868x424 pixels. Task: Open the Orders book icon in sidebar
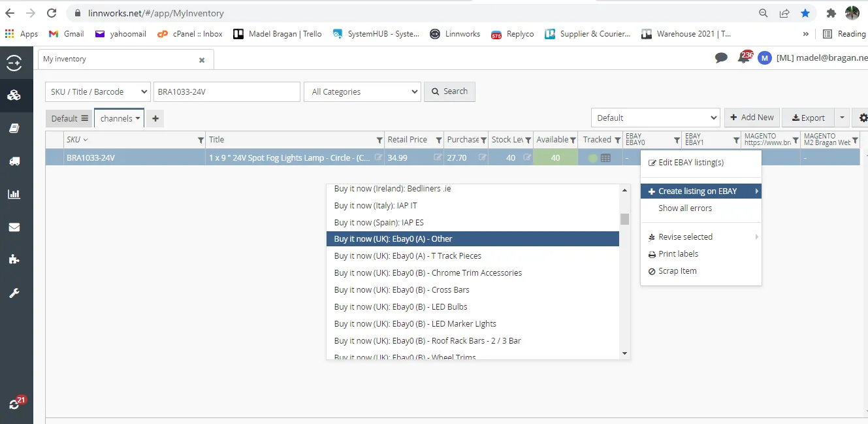click(x=14, y=129)
